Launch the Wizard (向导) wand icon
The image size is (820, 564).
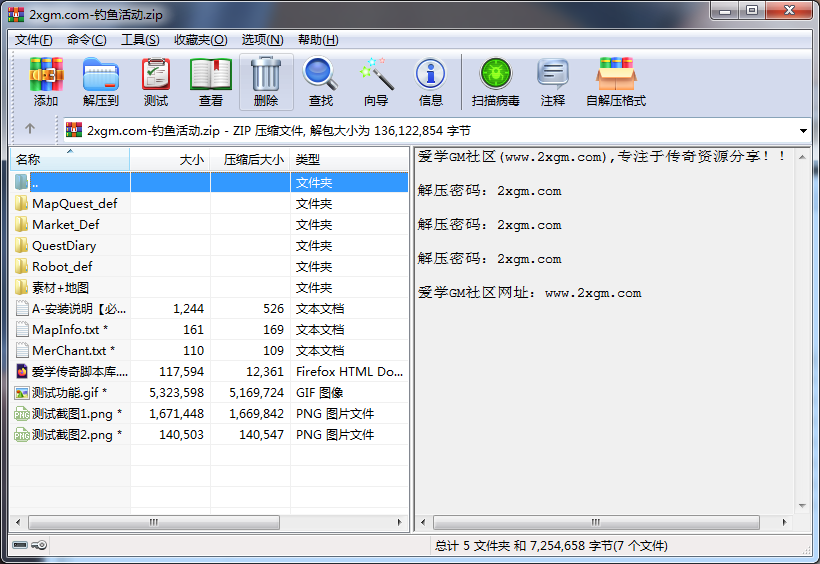click(x=377, y=74)
